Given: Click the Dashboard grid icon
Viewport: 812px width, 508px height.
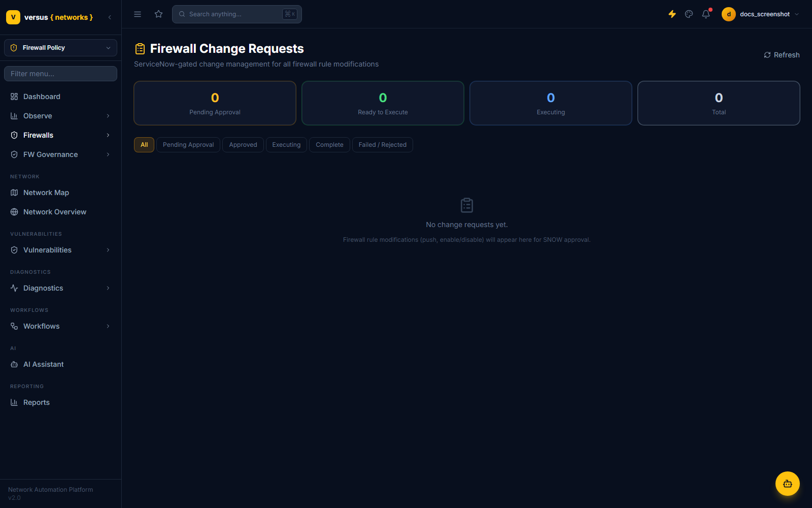Looking at the screenshot, I should click(14, 97).
